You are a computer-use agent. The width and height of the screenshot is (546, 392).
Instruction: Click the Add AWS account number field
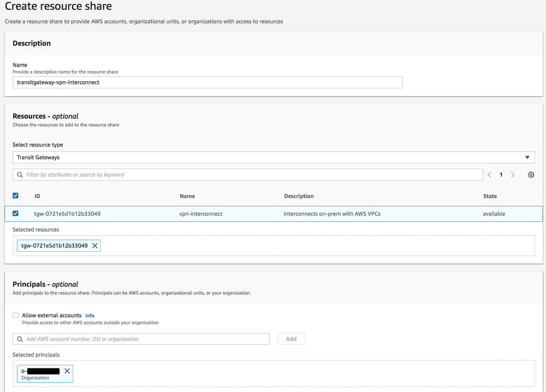pos(141,339)
